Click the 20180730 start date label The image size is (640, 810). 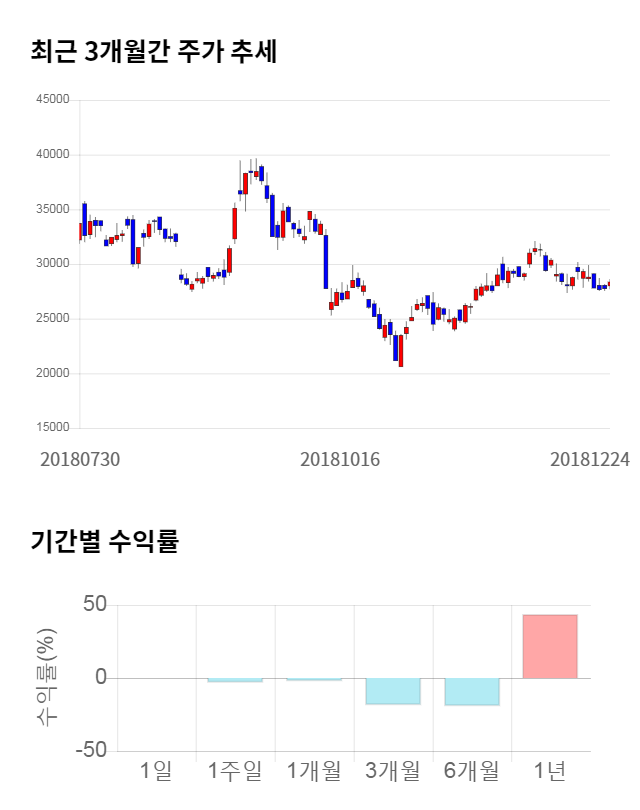coord(80,459)
